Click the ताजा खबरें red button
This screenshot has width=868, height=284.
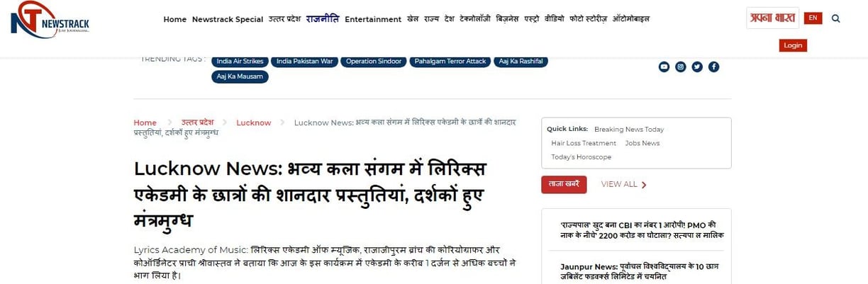click(564, 184)
